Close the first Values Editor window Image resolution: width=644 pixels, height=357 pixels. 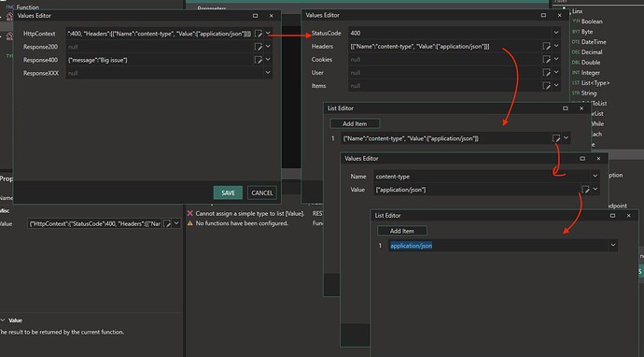pos(271,16)
